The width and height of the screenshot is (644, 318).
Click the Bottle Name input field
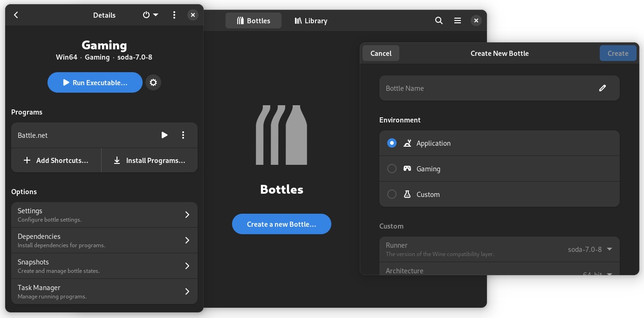(485, 88)
